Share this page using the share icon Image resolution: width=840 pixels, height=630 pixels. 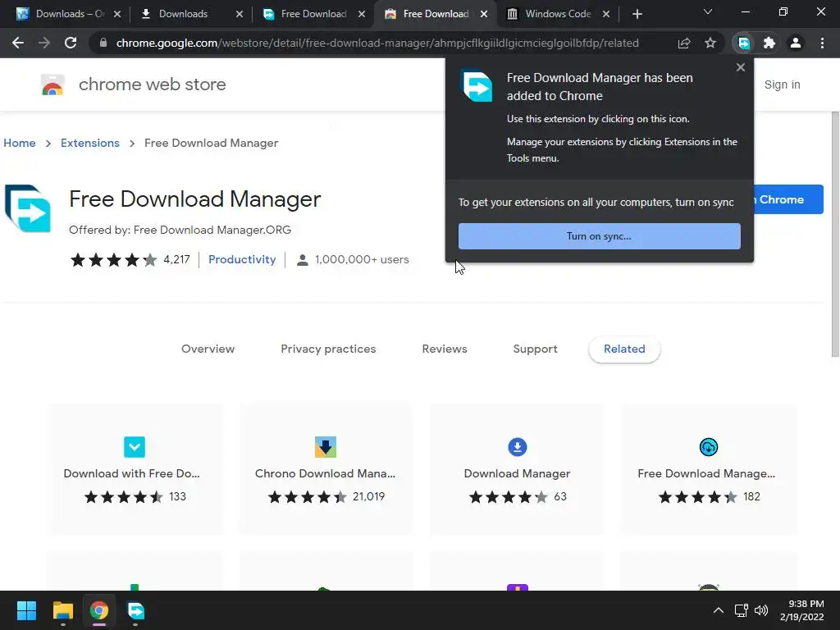coord(683,43)
